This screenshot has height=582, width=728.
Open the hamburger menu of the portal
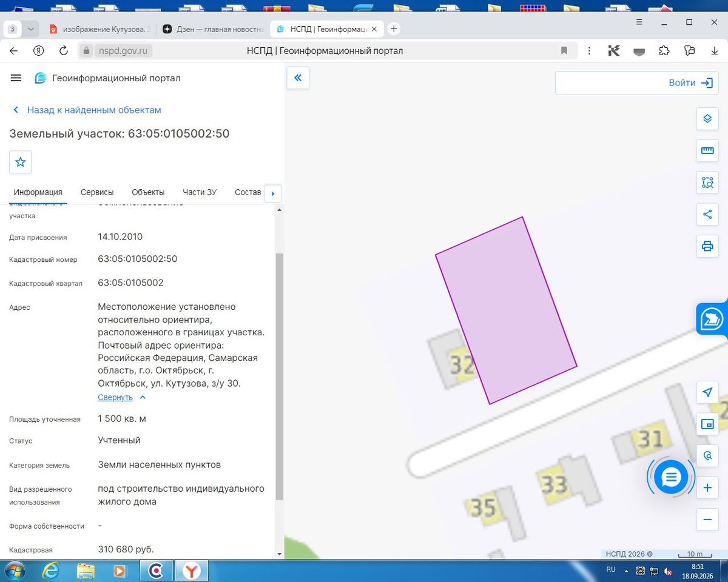click(x=16, y=78)
